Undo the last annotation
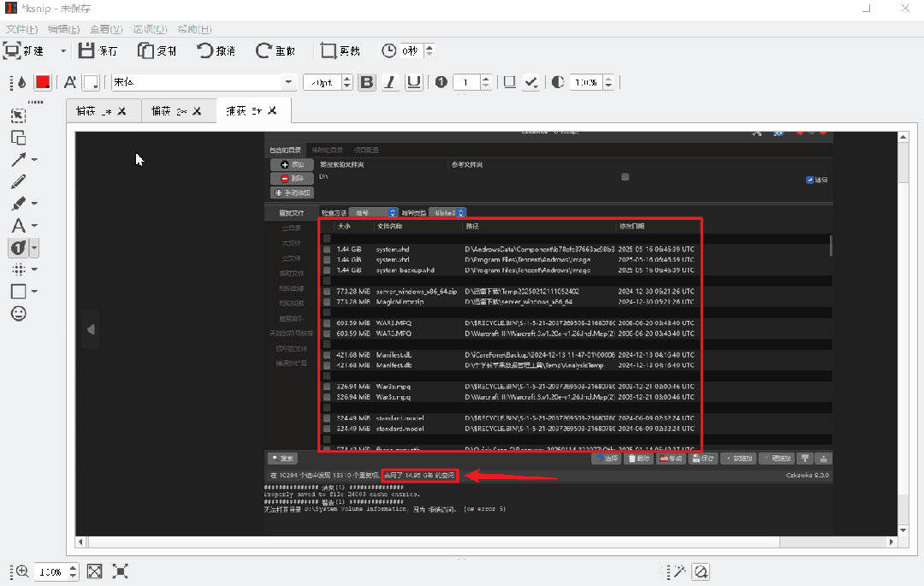Image resolution: width=924 pixels, height=586 pixels. [216, 50]
